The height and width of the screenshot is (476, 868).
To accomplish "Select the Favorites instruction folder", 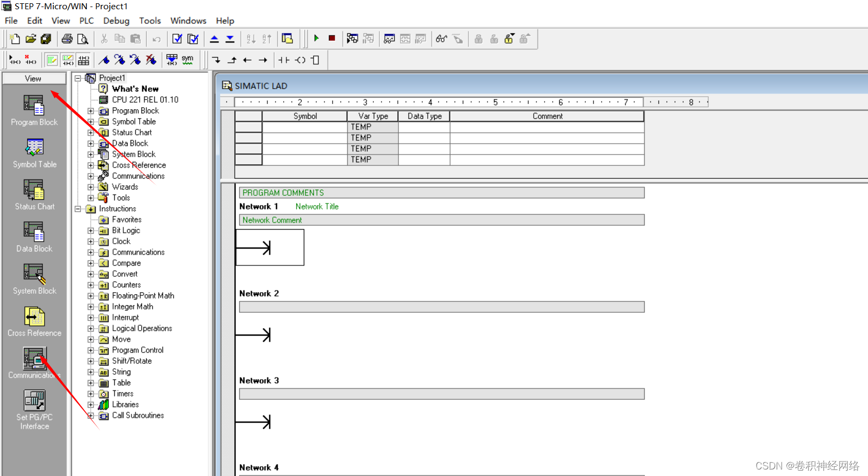I will (127, 220).
